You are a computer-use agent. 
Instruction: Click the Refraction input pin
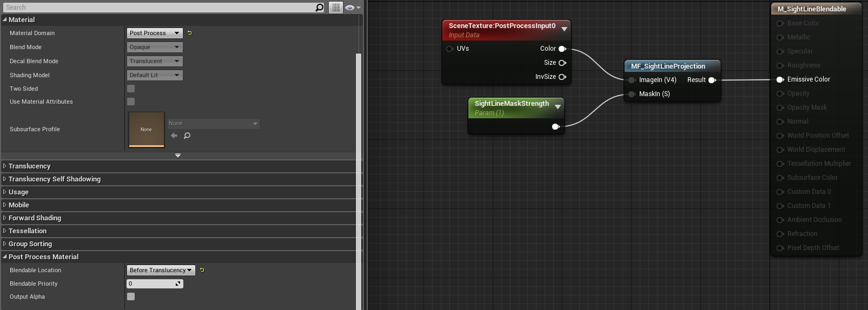click(780, 234)
